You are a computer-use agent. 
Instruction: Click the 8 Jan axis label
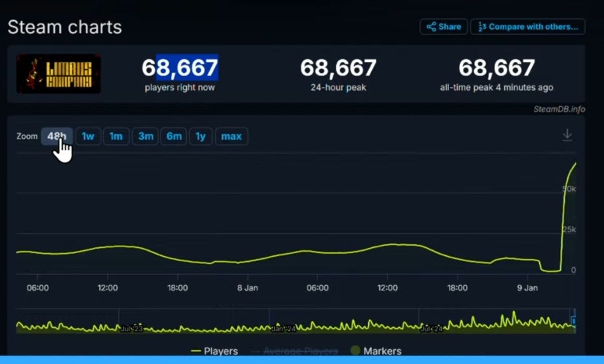pyautogui.click(x=247, y=288)
